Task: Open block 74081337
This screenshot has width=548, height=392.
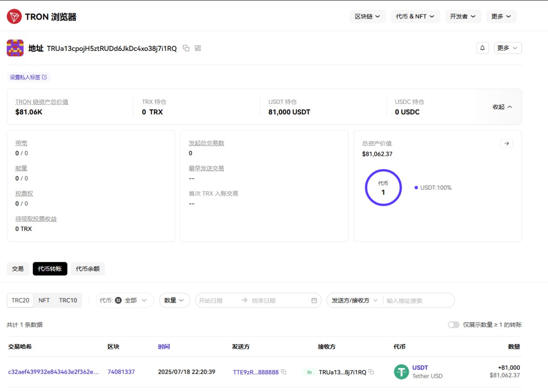Action: tap(121, 372)
